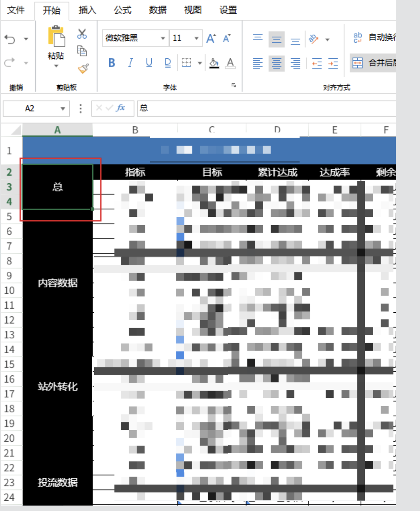Click the decrease indent icon
The height and width of the screenshot is (511, 420).
[x=317, y=63]
